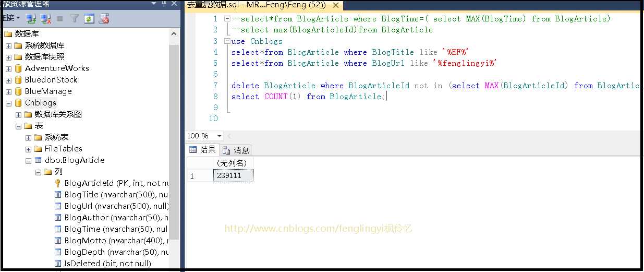Expand the 数据库快照 node
This screenshot has width=644, height=272.
click(x=8, y=57)
